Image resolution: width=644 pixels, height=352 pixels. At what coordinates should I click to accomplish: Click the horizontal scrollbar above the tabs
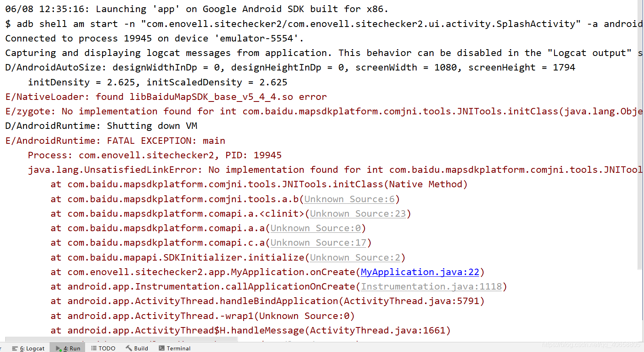pyautogui.click(x=121, y=340)
